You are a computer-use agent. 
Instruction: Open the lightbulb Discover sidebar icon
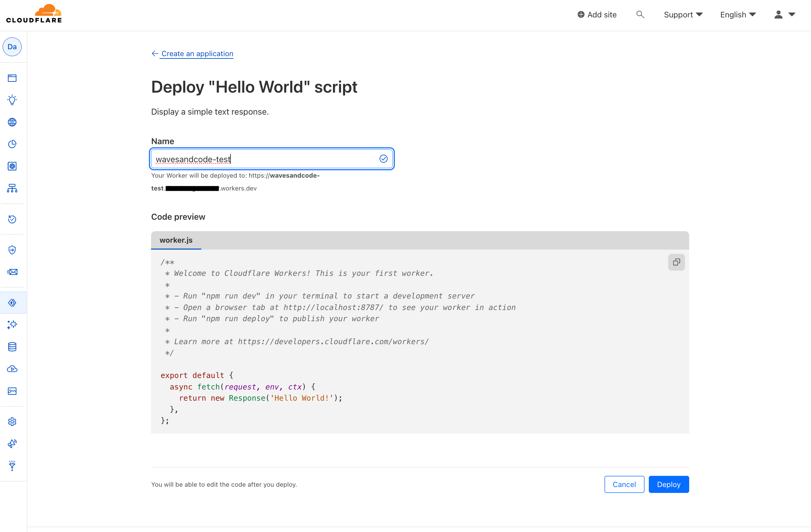pyautogui.click(x=12, y=100)
